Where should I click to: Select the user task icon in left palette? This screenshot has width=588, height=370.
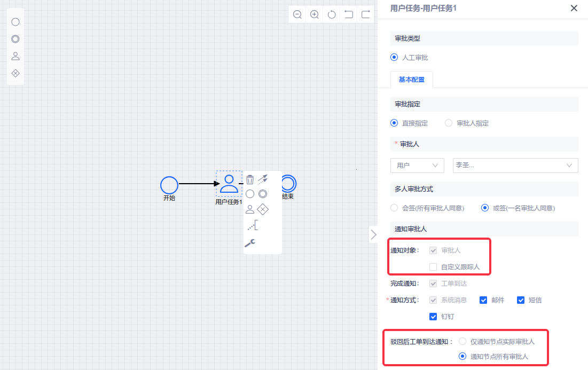[15, 56]
